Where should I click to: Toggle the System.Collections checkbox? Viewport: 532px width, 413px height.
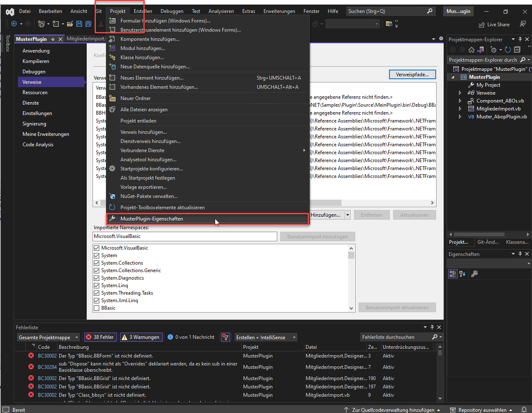pyautogui.click(x=97, y=263)
